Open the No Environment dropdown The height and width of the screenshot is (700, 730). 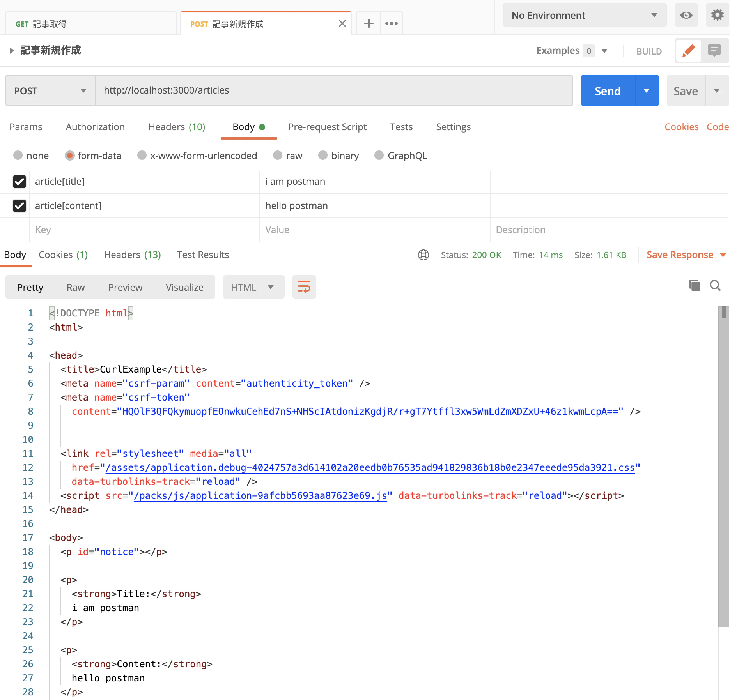point(585,15)
